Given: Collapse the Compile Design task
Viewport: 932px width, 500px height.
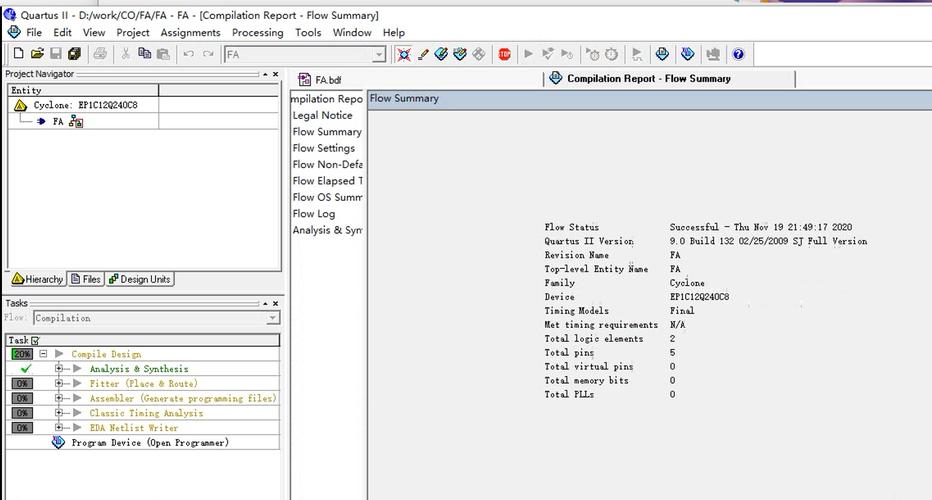Looking at the screenshot, I should (43, 354).
